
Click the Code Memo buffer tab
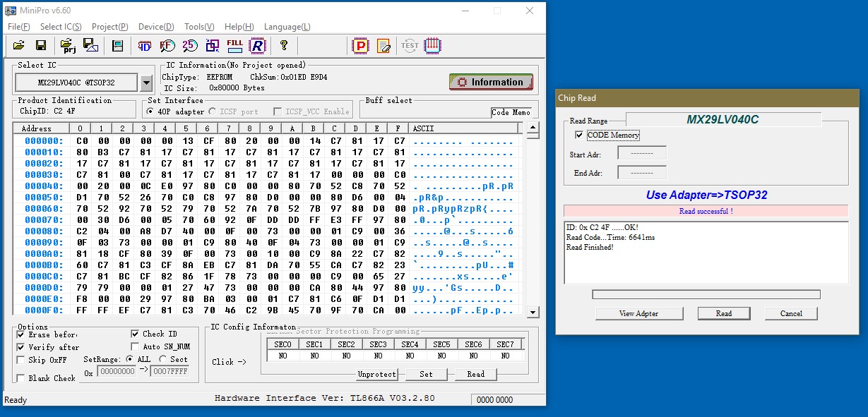pos(511,112)
